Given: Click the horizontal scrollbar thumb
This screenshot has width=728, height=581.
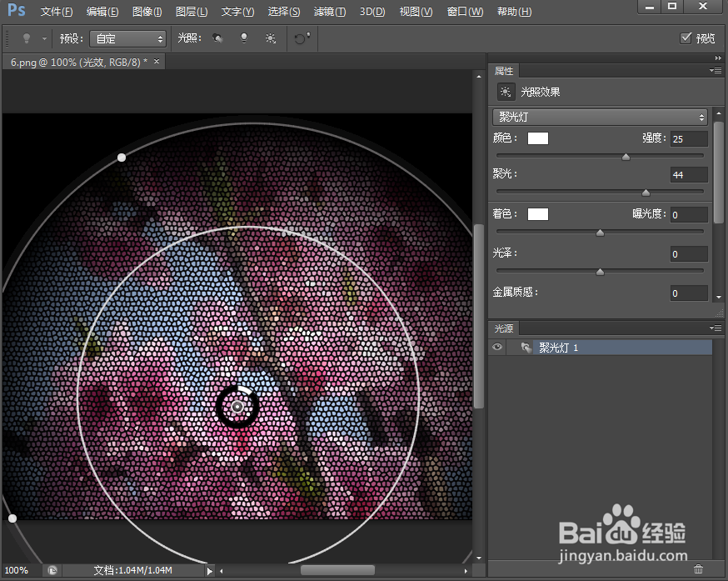Looking at the screenshot, I should point(337,570).
